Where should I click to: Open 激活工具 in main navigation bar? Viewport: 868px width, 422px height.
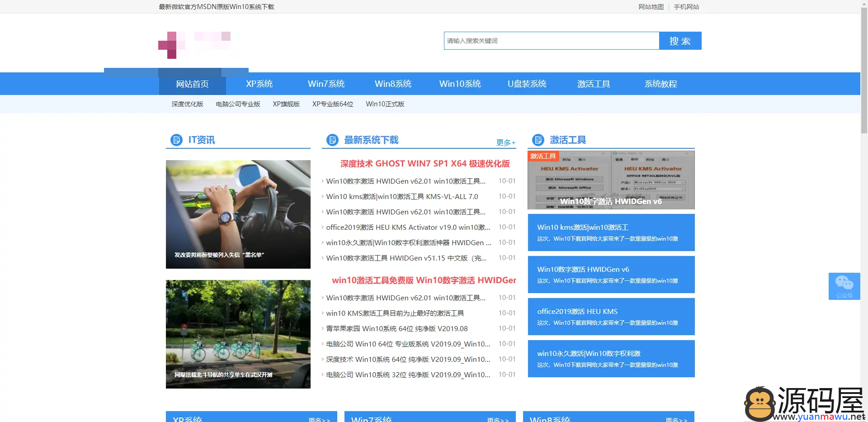(x=594, y=84)
